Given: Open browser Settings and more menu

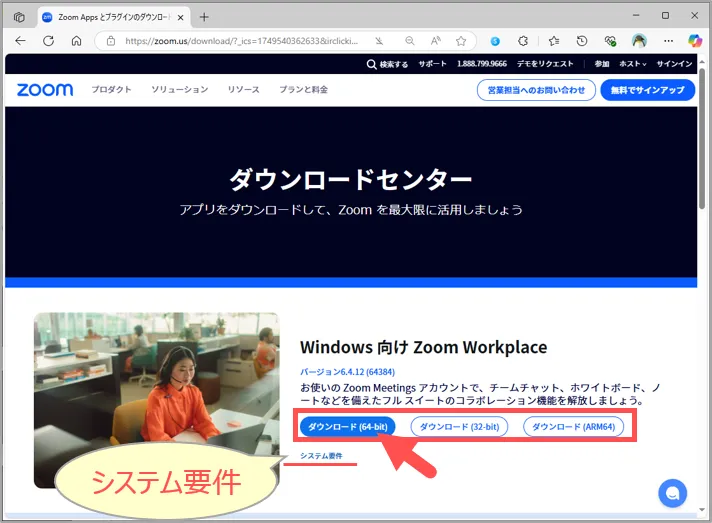Looking at the screenshot, I should (668, 41).
